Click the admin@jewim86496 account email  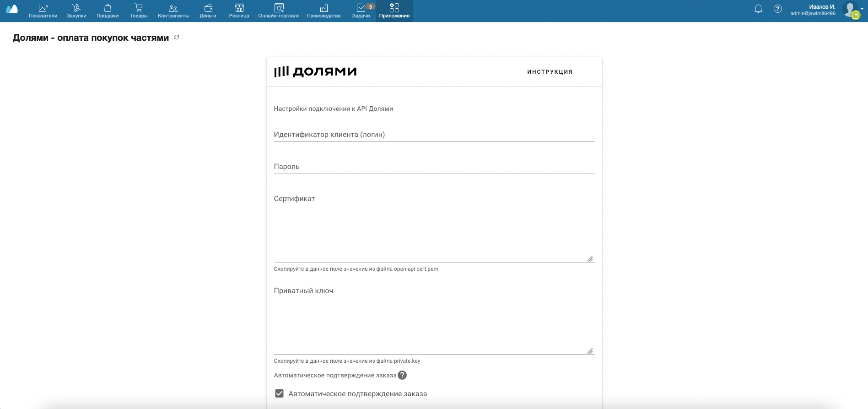813,14
